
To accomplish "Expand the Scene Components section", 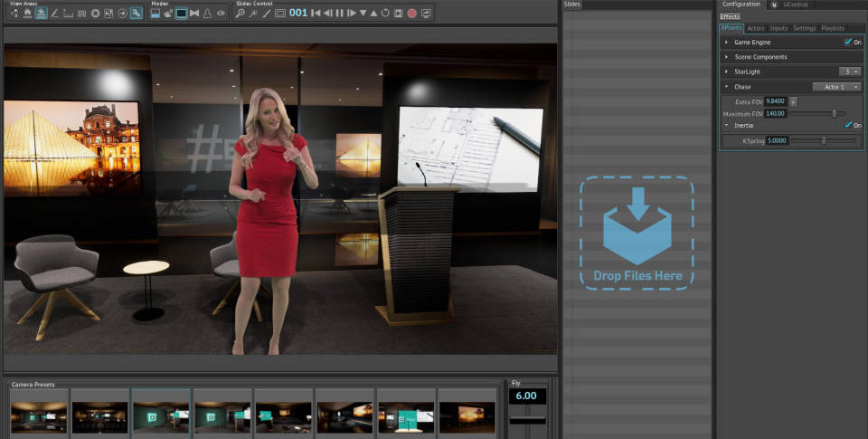I will click(727, 57).
